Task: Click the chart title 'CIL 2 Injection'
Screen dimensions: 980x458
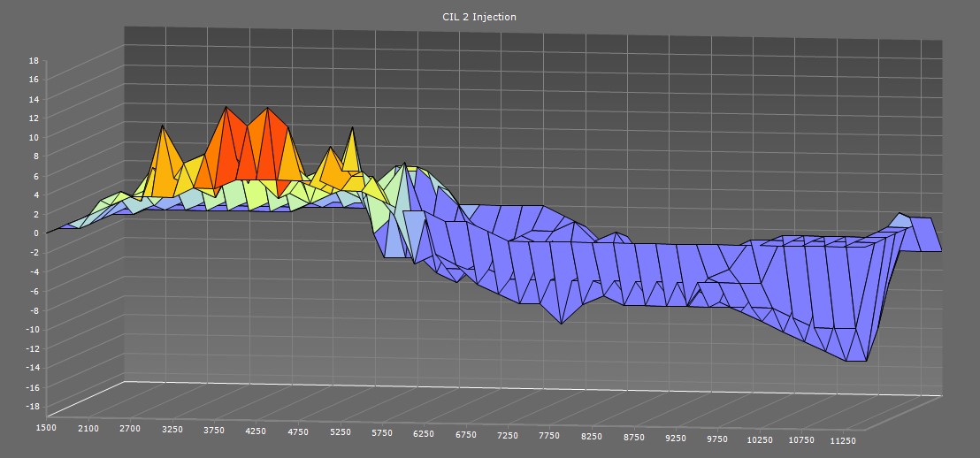Action: (479, 17)
